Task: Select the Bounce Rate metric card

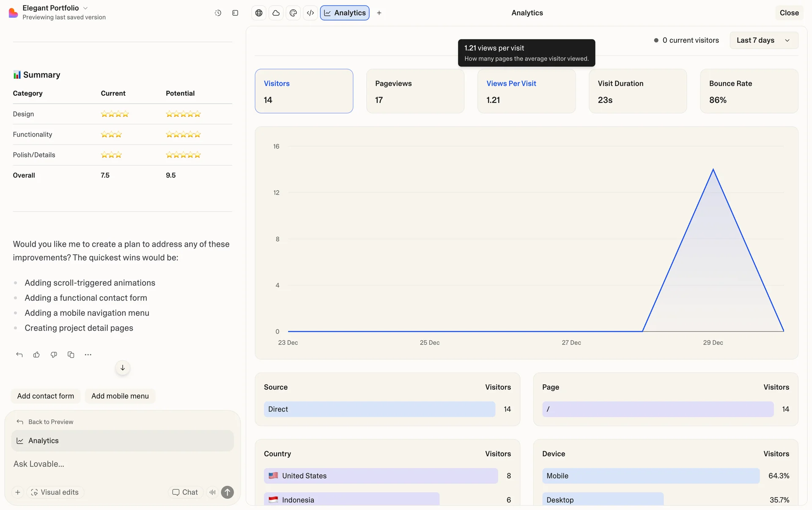Action: [749, 91]
